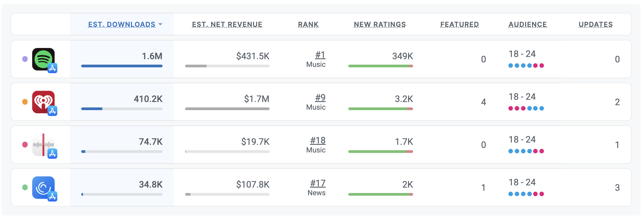Open the blue swirl news app icon
Image resolution: width=644 pixels, height=218 pixels.
click(43, 187)
